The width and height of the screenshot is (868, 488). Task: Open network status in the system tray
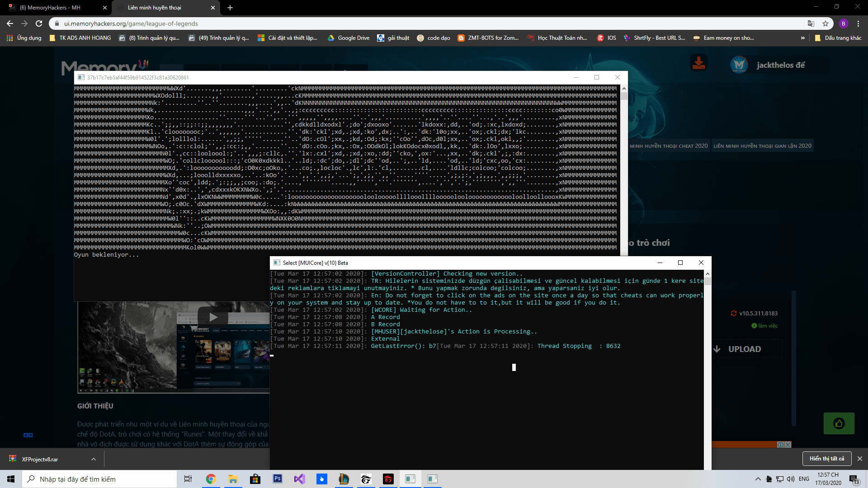point(780,479)
